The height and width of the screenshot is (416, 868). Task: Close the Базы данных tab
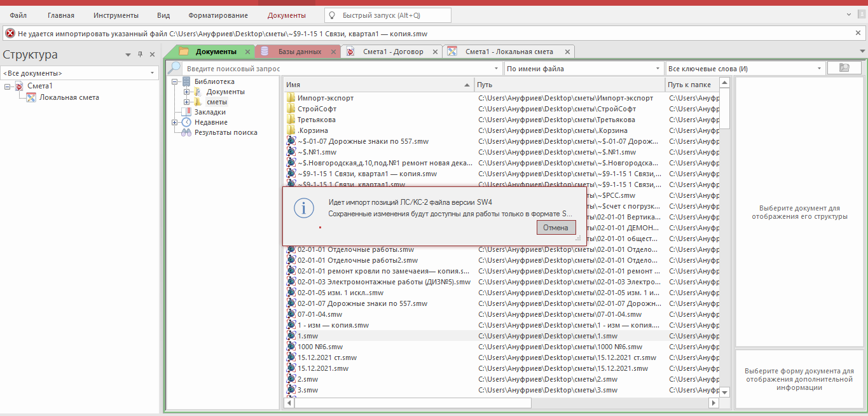tap(333, 52)
